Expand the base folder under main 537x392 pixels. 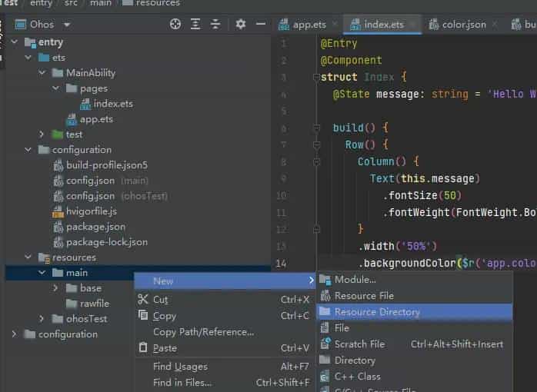(x=55, y=288)
